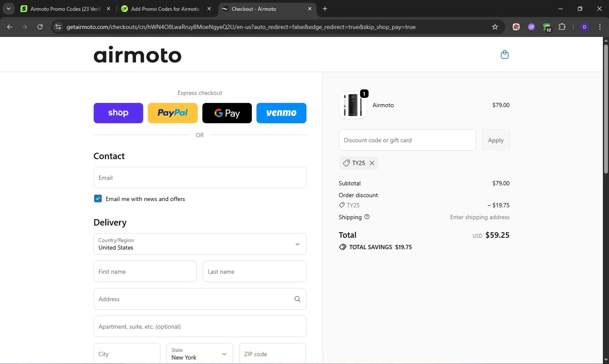609x364 pixels.
Task: Click the scrollbar down arrow
Action: [x=606, y=360]
